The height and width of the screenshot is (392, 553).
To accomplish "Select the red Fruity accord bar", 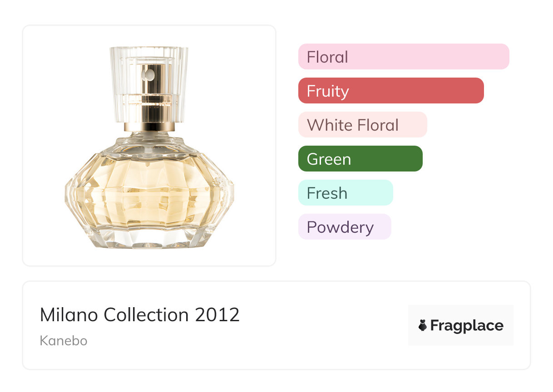I will coord(390,91).
